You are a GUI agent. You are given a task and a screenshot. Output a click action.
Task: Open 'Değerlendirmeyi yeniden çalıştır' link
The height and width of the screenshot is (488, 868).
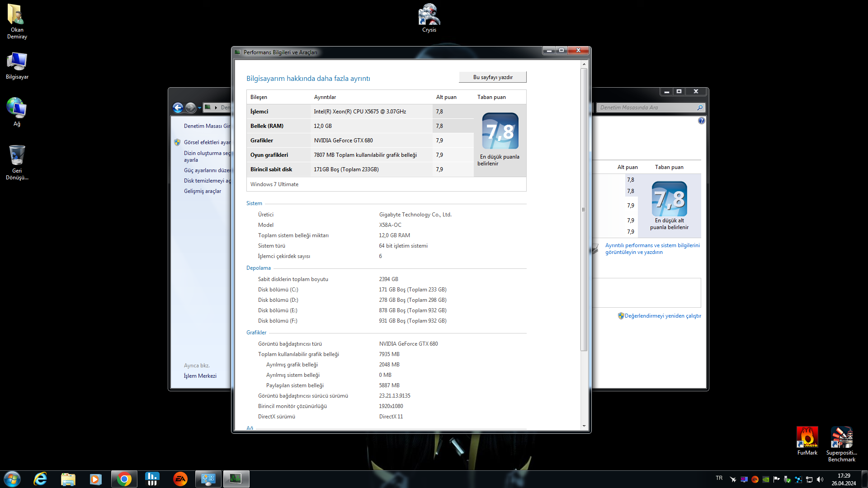662,316
